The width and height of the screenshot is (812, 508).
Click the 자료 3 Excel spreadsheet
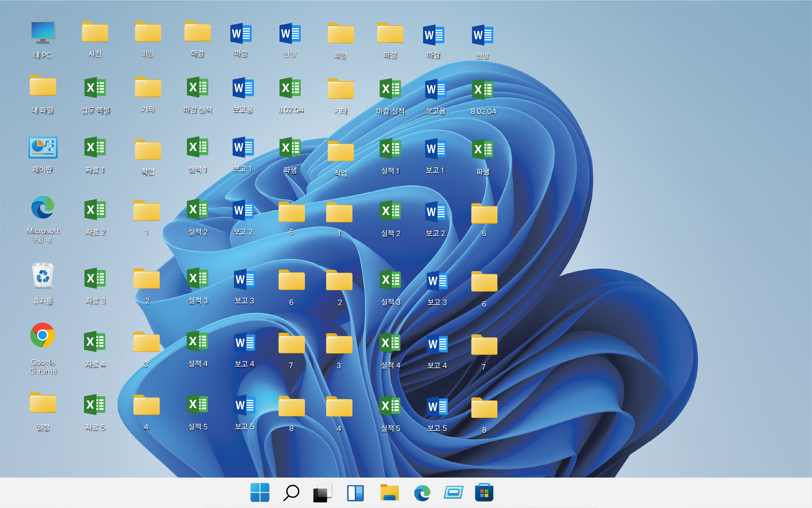tap(95, 278)
